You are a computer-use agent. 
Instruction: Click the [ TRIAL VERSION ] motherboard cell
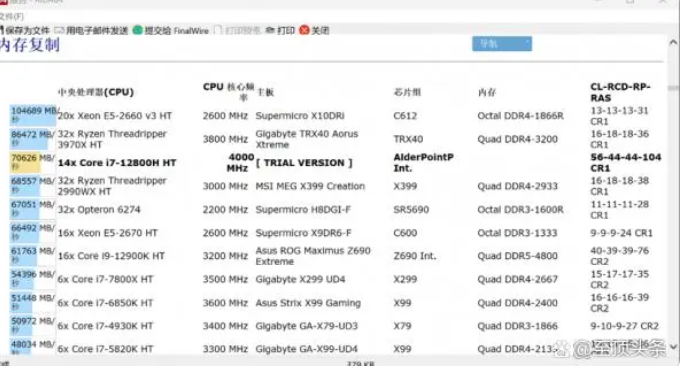click(x=304, y=163)
